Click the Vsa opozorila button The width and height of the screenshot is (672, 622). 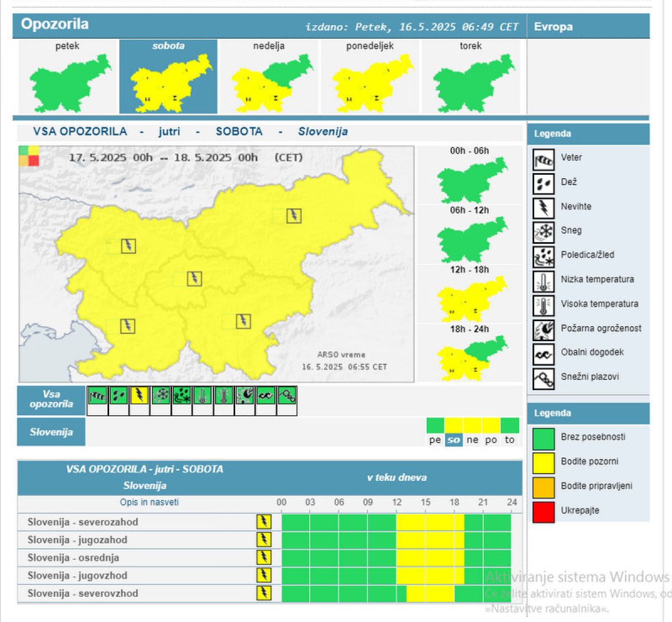pos(52,400)
